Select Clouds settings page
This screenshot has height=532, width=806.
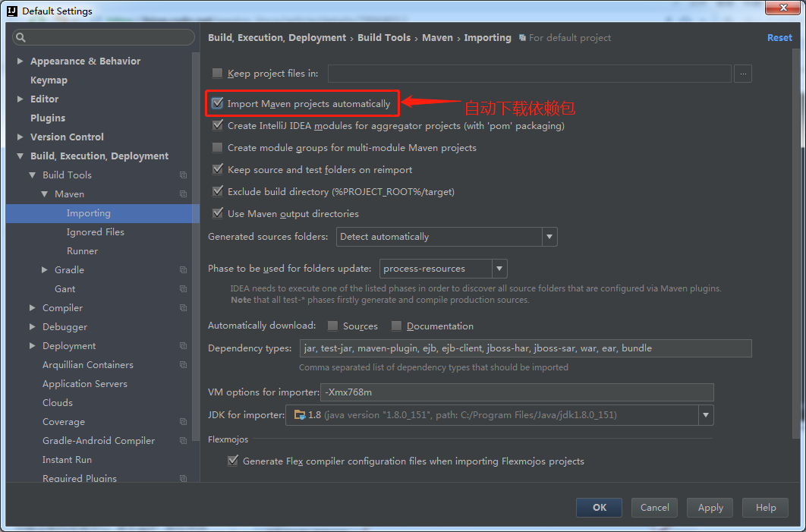click(58, 403)
